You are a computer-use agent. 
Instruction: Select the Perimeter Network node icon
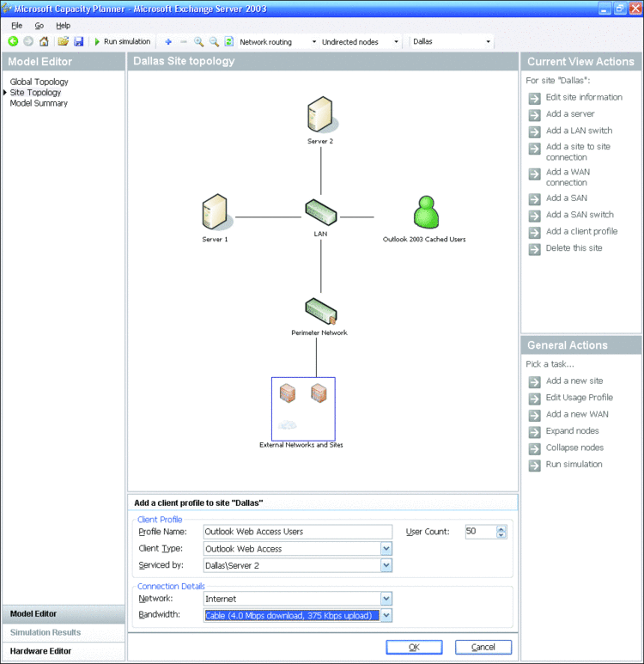(319, 311)
